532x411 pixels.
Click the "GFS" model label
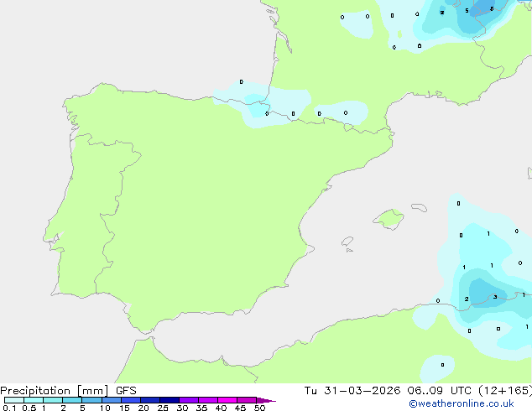pos(126,391)
